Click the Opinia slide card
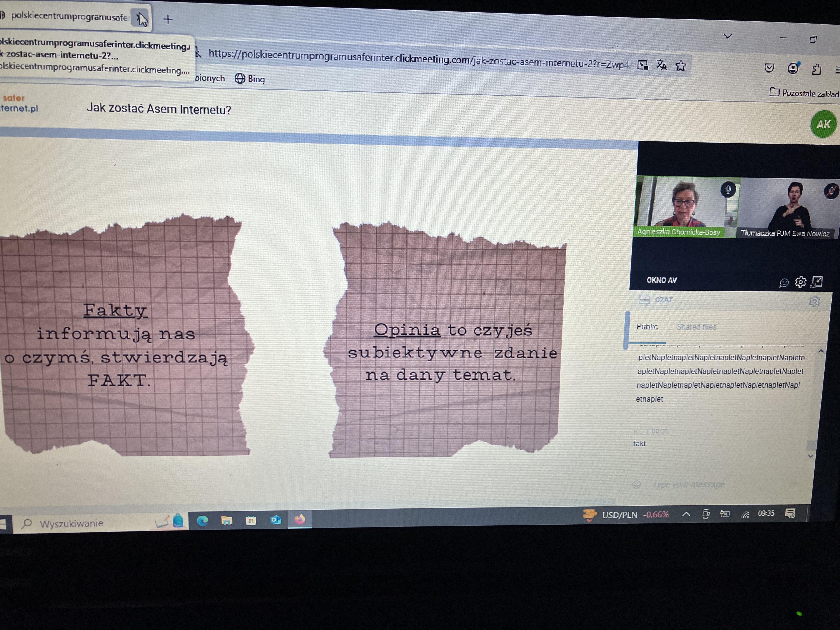840x630 pixels. coord(444,340)
